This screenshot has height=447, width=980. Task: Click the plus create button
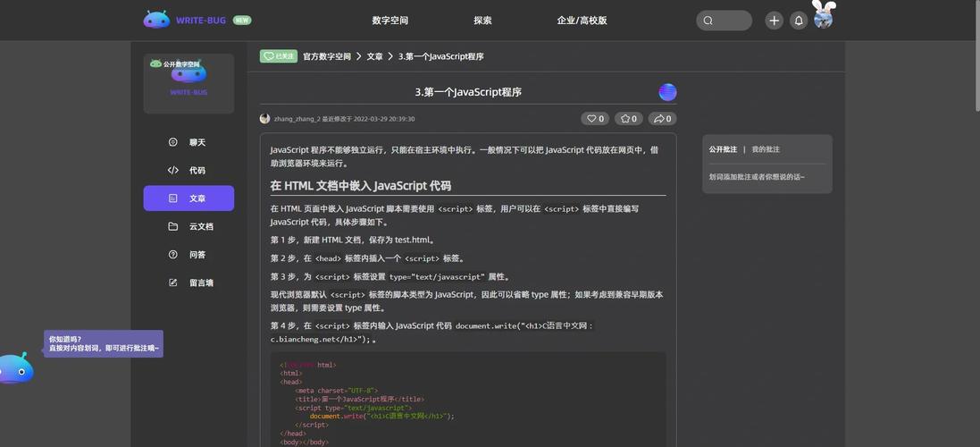coord(774,21)
